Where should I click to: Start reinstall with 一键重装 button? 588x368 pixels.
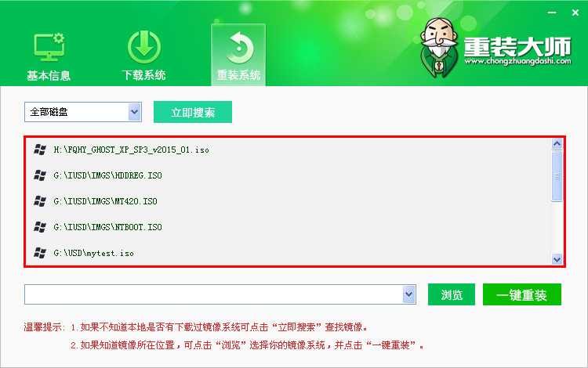click(x=522, y=294)
